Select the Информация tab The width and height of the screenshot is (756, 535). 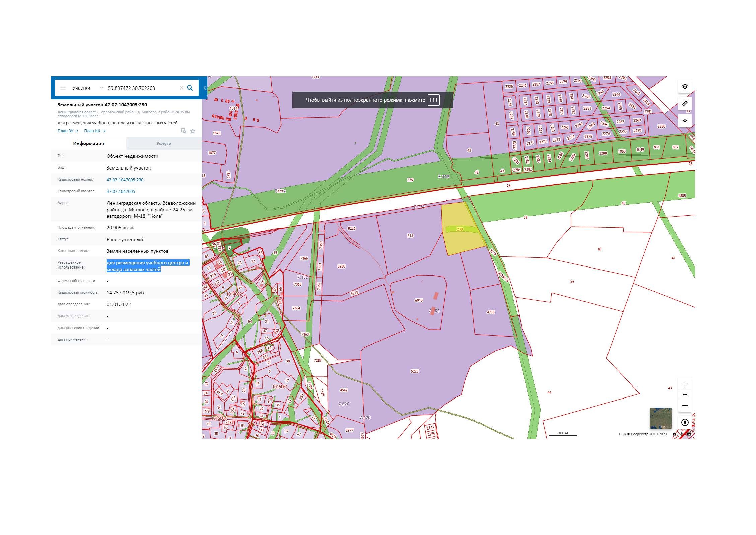pyautogui.click(x=88, y=143)
